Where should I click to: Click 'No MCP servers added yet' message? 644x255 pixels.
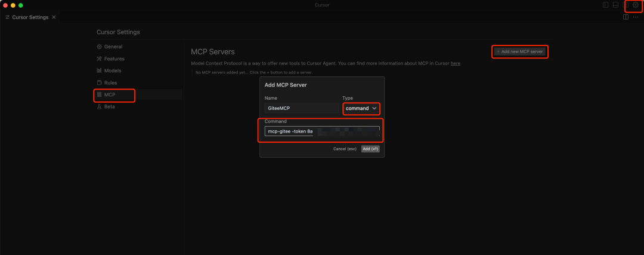point(254,72)
